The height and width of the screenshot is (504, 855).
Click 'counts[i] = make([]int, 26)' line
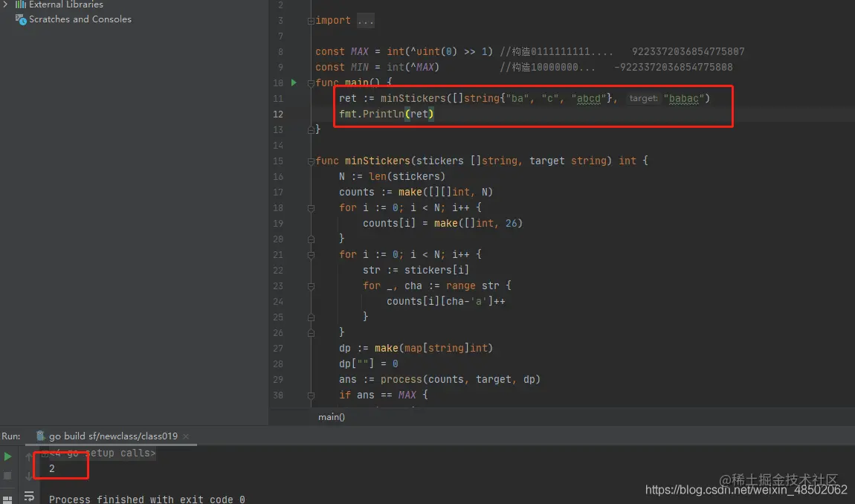pos(442,223)
